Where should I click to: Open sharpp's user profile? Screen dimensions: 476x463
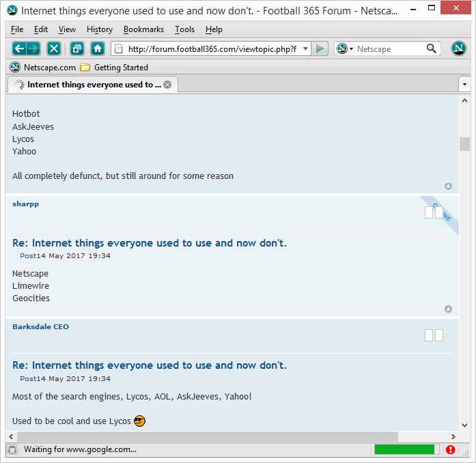(x=25, y=204)
